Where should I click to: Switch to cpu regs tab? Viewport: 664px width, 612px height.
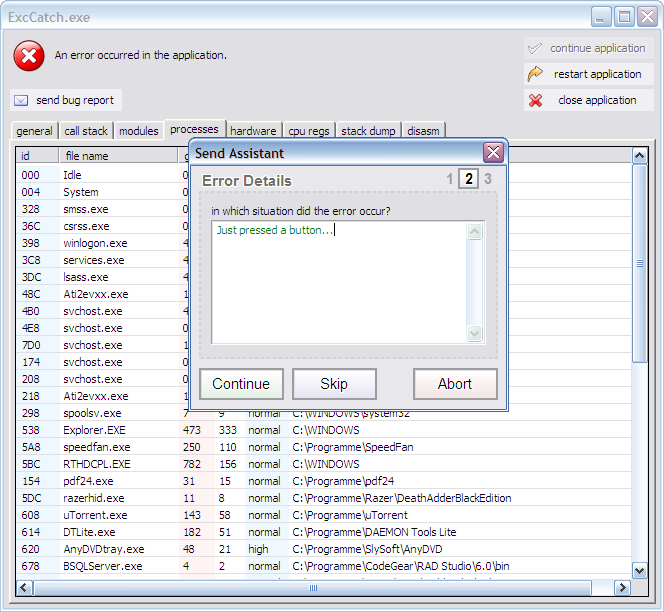coord(309,131)
